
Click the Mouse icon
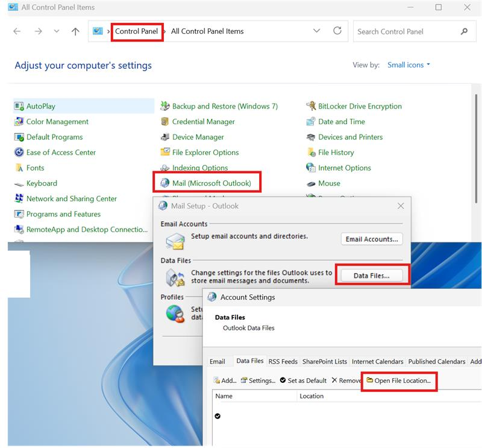(311, 184)
